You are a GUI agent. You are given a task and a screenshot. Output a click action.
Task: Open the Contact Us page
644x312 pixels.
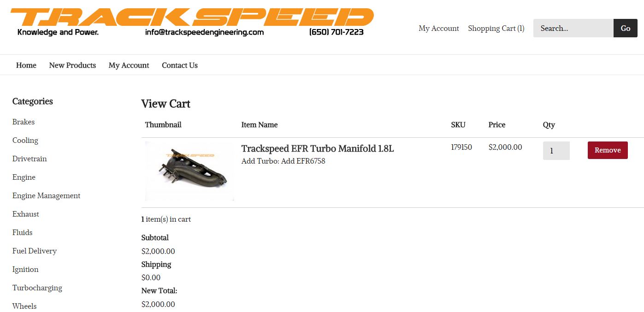[x=179, y=65]
